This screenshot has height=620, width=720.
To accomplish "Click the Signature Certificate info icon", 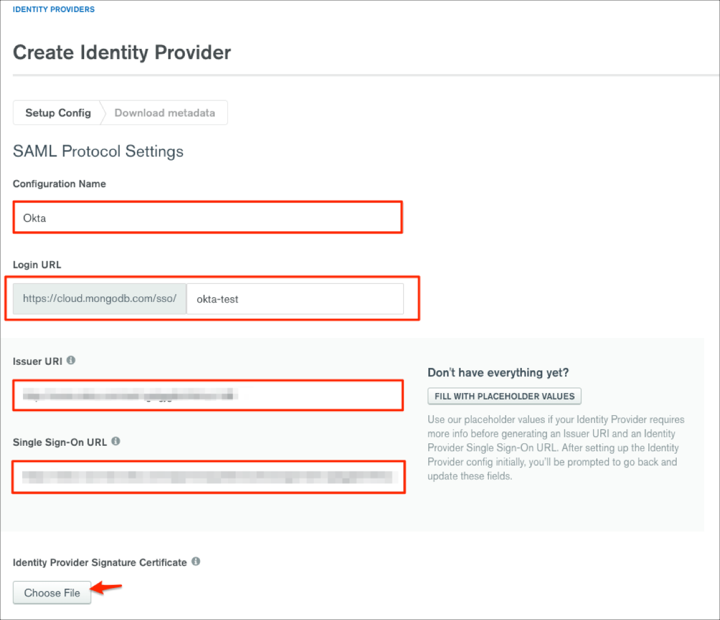I will pos(196,562).
